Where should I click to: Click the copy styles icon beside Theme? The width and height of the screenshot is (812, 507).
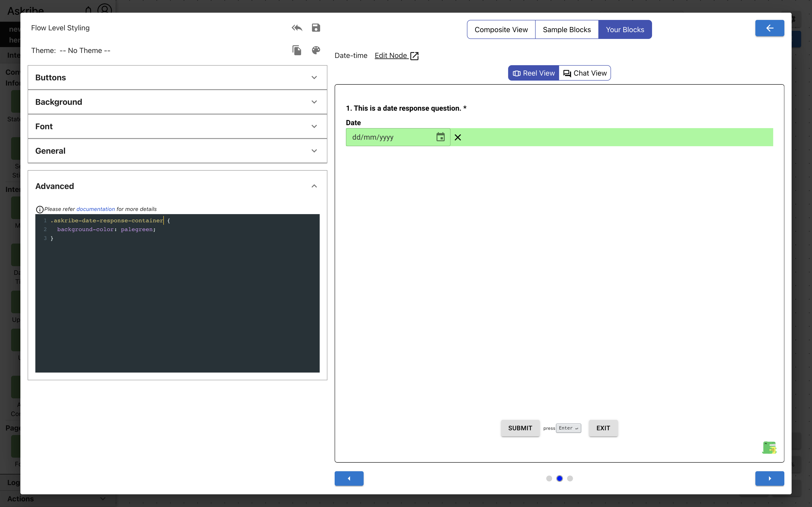(297, 50)
